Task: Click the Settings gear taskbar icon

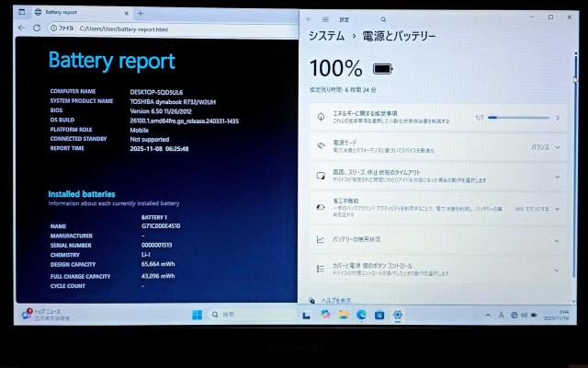Action: [398, 315]
